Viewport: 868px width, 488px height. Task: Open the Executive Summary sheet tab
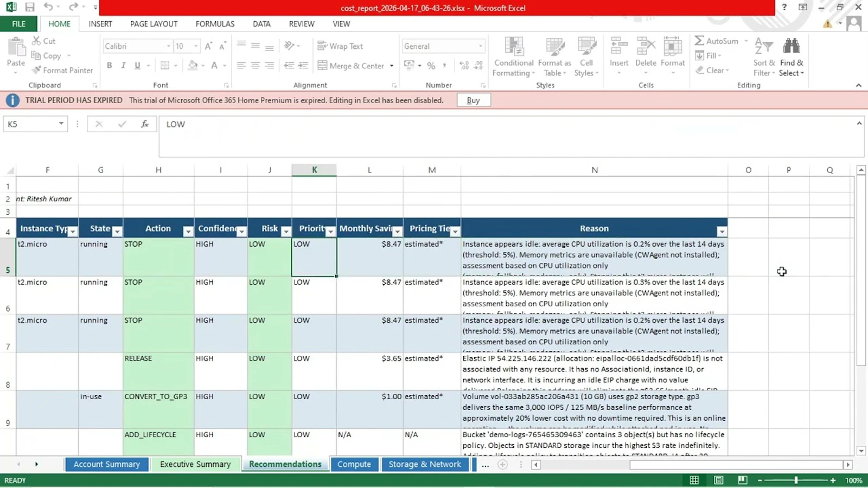(195, 464)
